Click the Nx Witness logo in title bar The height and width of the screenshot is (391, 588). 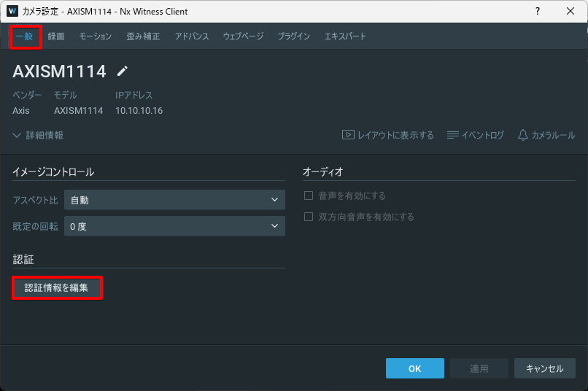click(x=12, y=11)
